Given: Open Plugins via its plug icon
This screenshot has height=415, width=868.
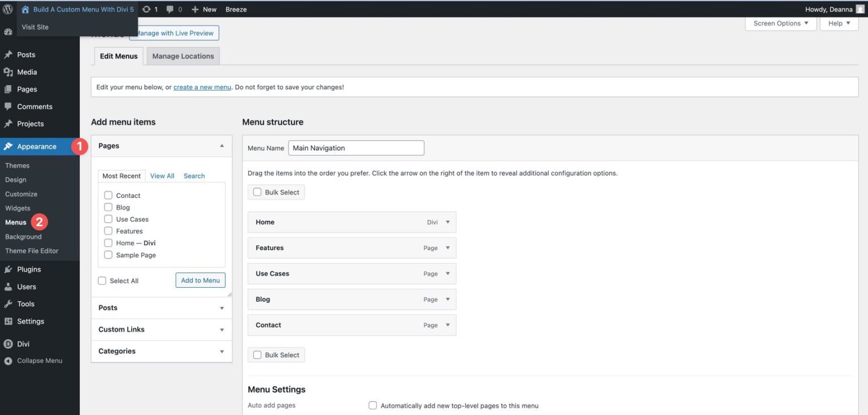Looking at the screenshot, I should point(8,269).
